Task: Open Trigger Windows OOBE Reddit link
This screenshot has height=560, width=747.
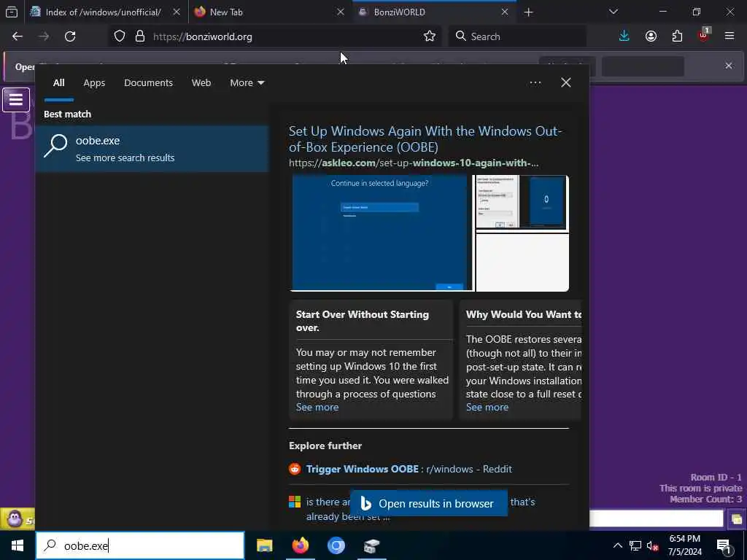Action: pyautogui.click(x=409, y=469)
